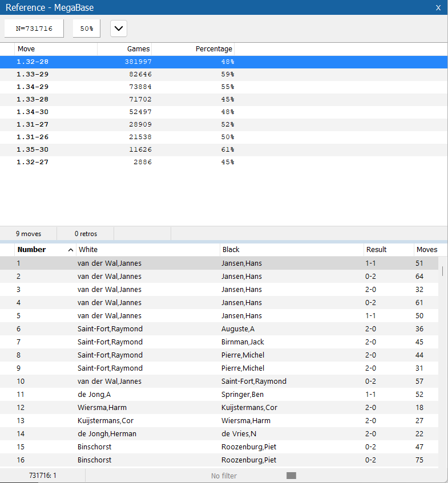This screenshot has width=448, height=483.
Task: Select game 1 van der Wal vs Jansen
Action: (x=219, y=263)
